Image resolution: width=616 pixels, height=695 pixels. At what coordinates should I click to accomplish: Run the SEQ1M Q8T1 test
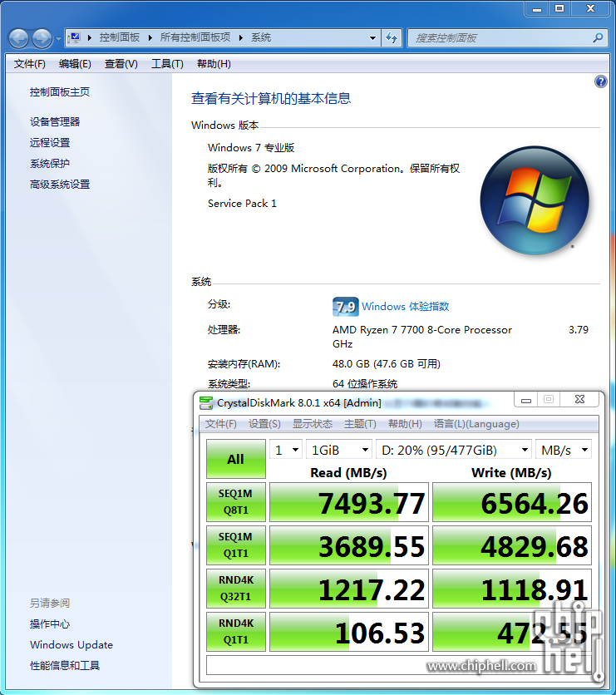(x=236, y=502)
